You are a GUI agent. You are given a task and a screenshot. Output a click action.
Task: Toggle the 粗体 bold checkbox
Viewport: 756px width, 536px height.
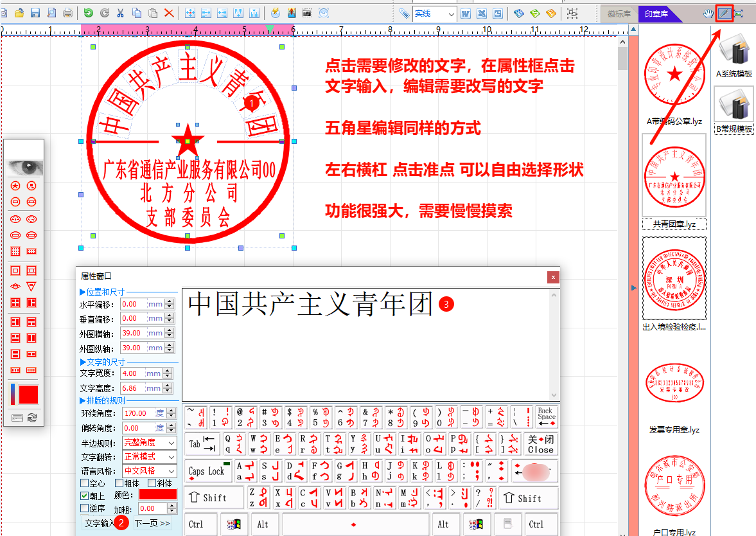point(119,483)
